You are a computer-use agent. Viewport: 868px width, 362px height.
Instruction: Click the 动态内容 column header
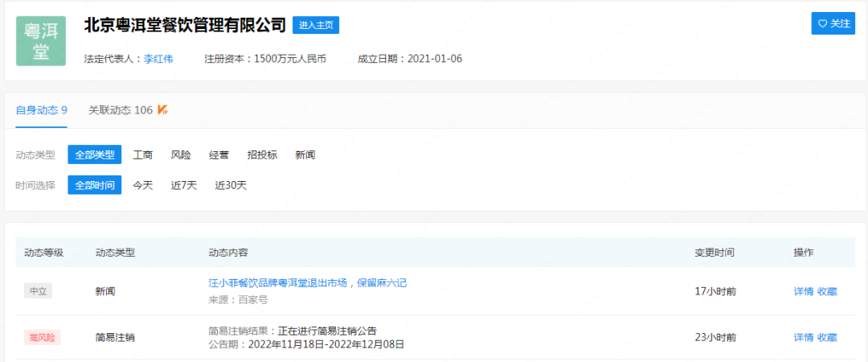tap(228, 253)
